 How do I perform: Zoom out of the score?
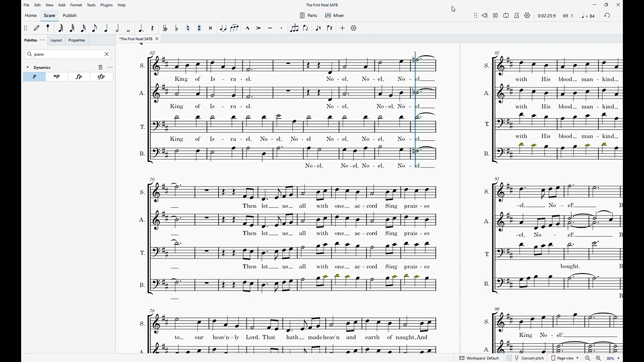point(588,358)
